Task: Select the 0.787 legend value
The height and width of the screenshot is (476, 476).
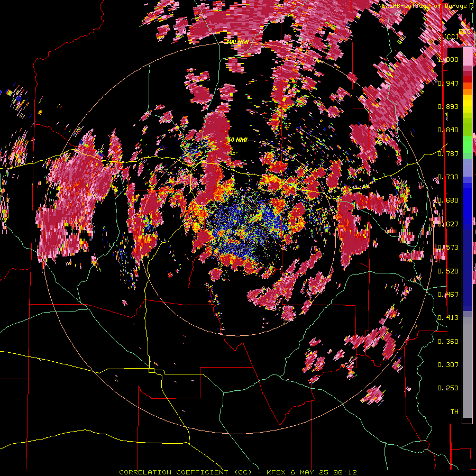Action: [448, 153]
